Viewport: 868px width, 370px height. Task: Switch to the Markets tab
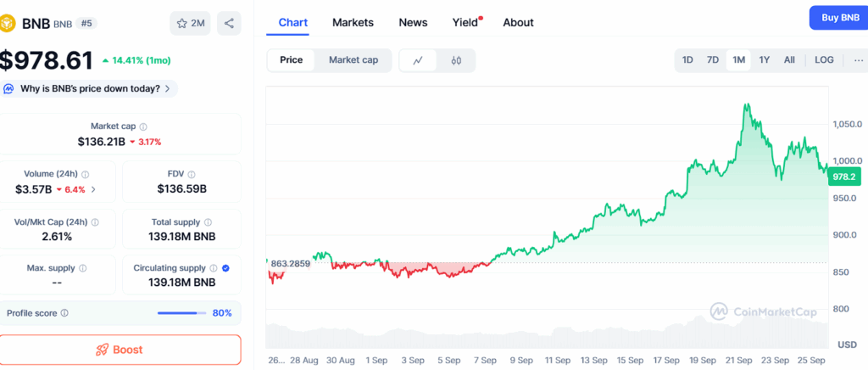(353, 23)
